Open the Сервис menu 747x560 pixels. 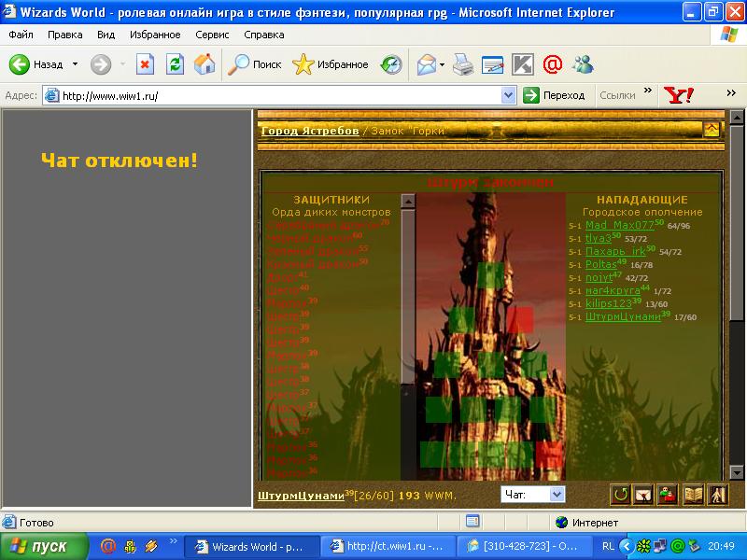(212, 35)
